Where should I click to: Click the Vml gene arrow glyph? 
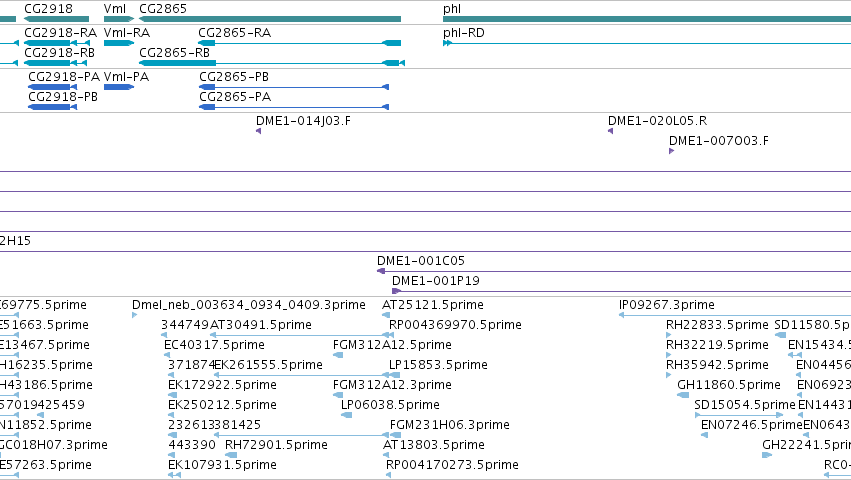(119, 20)
